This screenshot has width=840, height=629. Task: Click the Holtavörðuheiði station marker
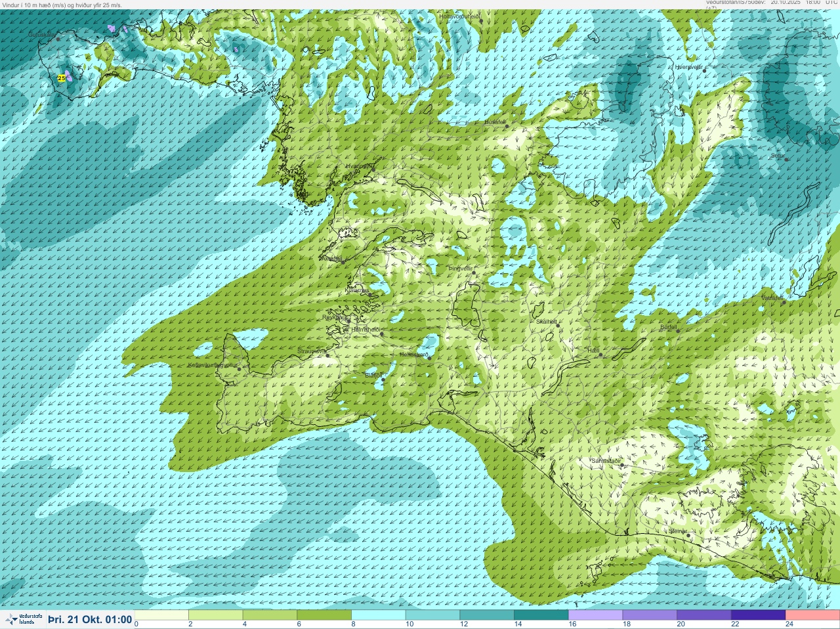pos(481,21)
